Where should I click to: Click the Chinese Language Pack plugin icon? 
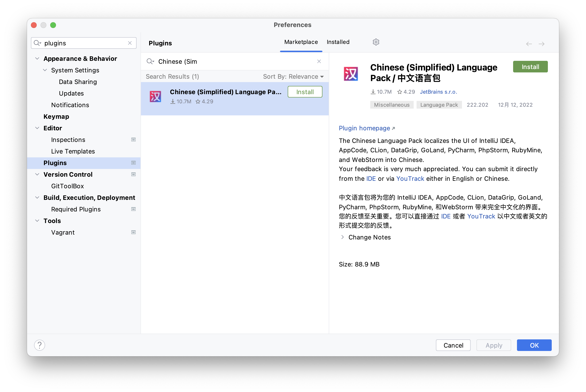(x=351, y=74)
